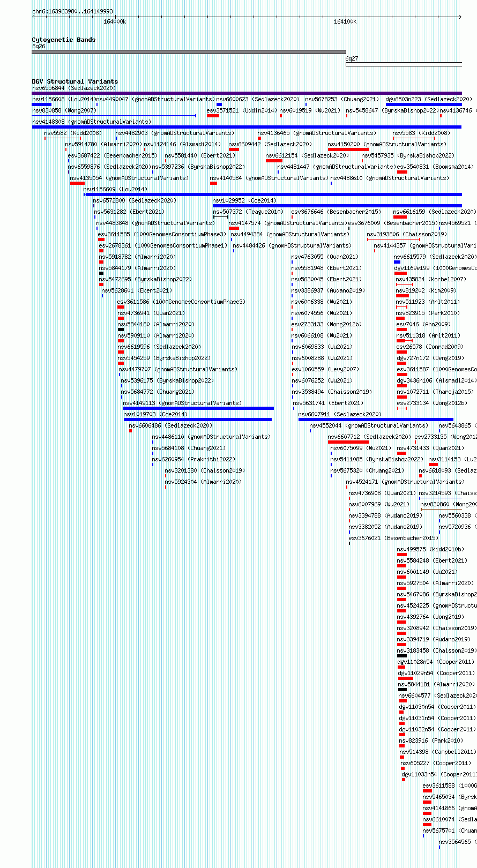
Task: Select nsv1156609 (Lou2014) label
Action: [115, 189]
